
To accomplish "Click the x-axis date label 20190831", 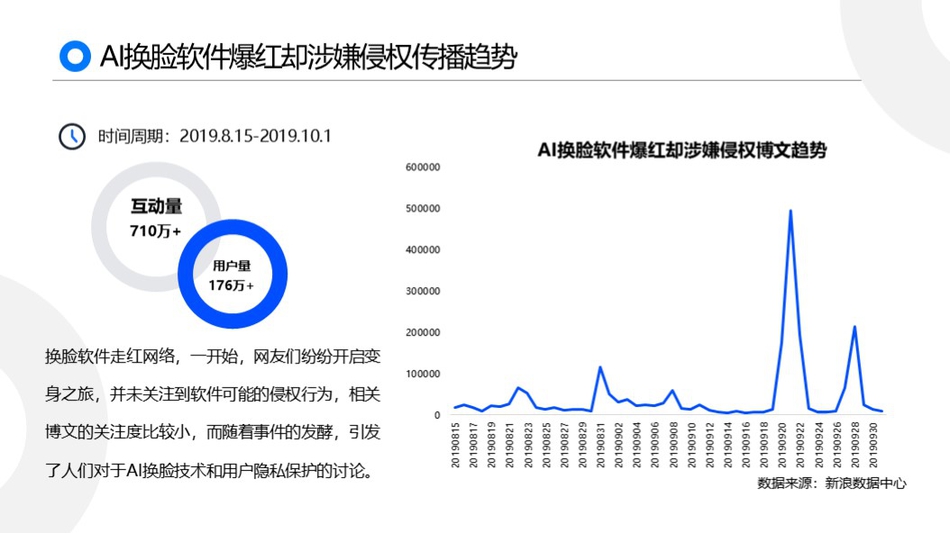I will click(600, 445).
